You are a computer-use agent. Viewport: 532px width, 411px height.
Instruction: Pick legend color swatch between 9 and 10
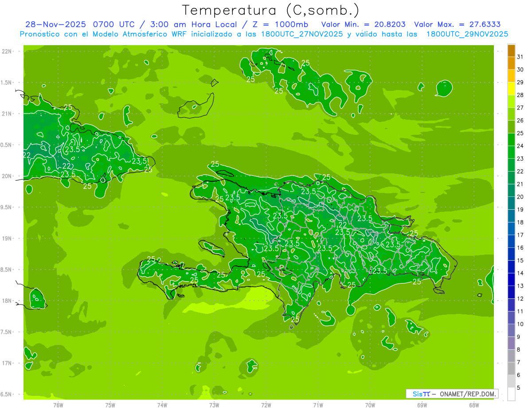click(511, 331)
